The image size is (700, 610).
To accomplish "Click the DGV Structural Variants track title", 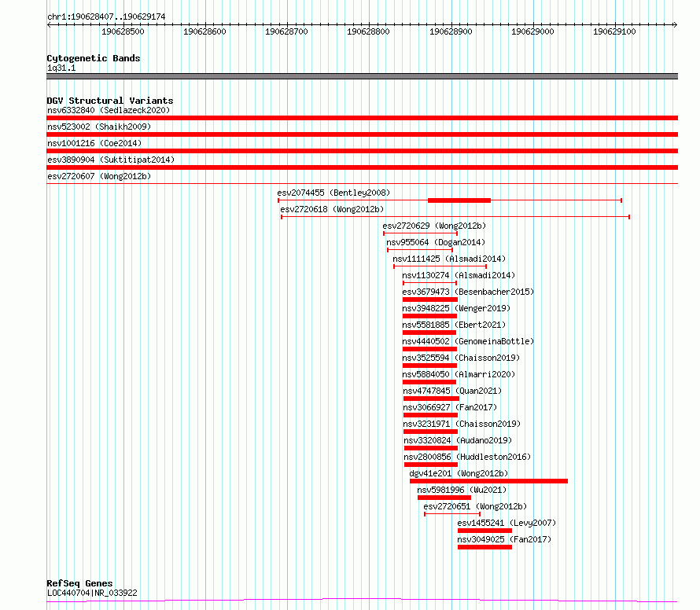I will coord(110,101).
